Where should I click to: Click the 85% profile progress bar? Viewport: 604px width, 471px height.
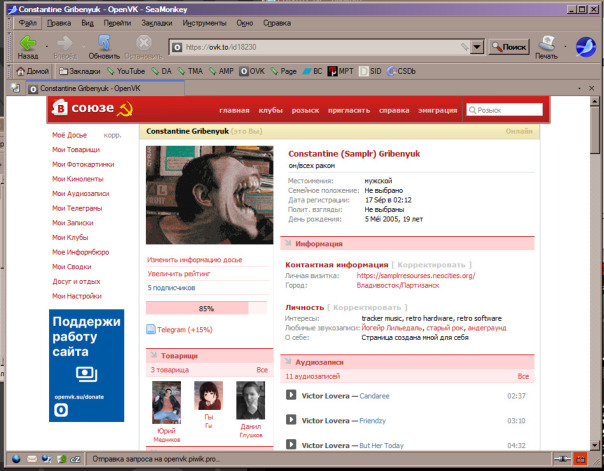206,308
